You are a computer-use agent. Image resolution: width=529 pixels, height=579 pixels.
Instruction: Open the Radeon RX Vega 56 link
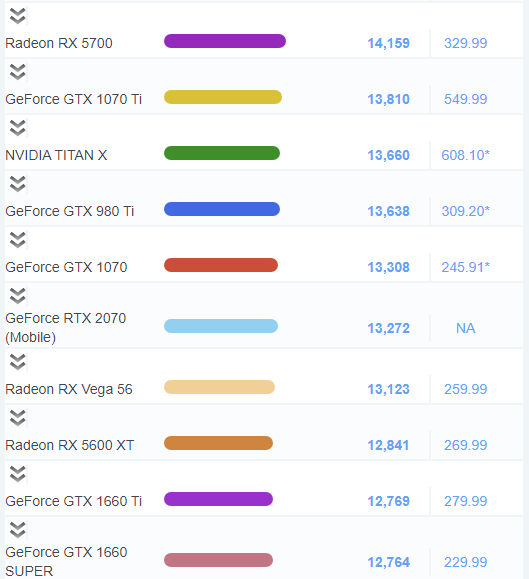[x=69, y=389]
